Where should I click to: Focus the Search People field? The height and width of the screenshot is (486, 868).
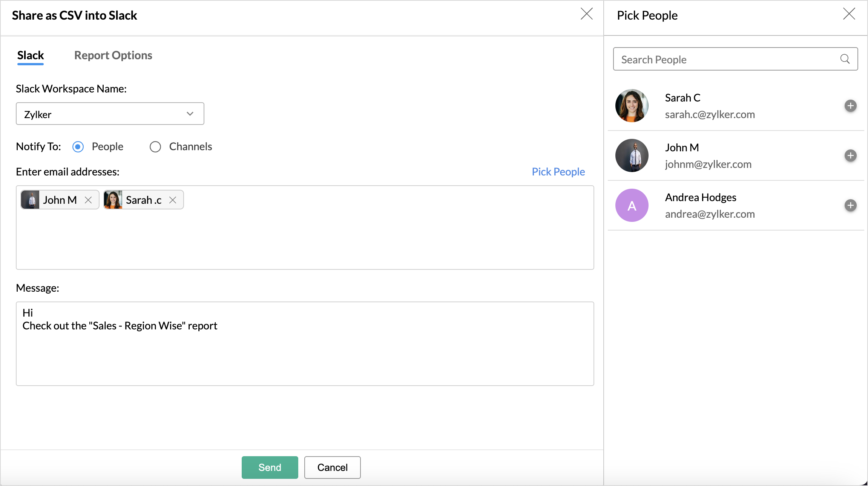click(x=735, y=59)
